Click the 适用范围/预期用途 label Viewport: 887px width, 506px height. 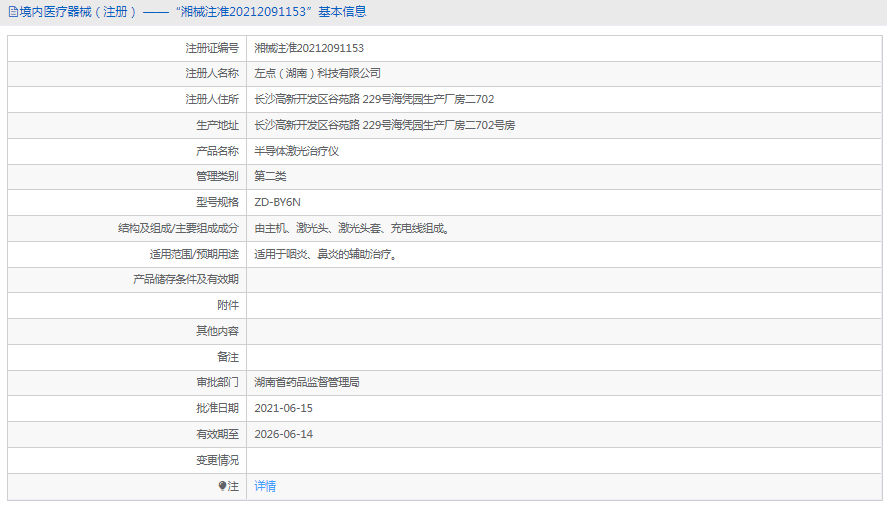point(195,254)
